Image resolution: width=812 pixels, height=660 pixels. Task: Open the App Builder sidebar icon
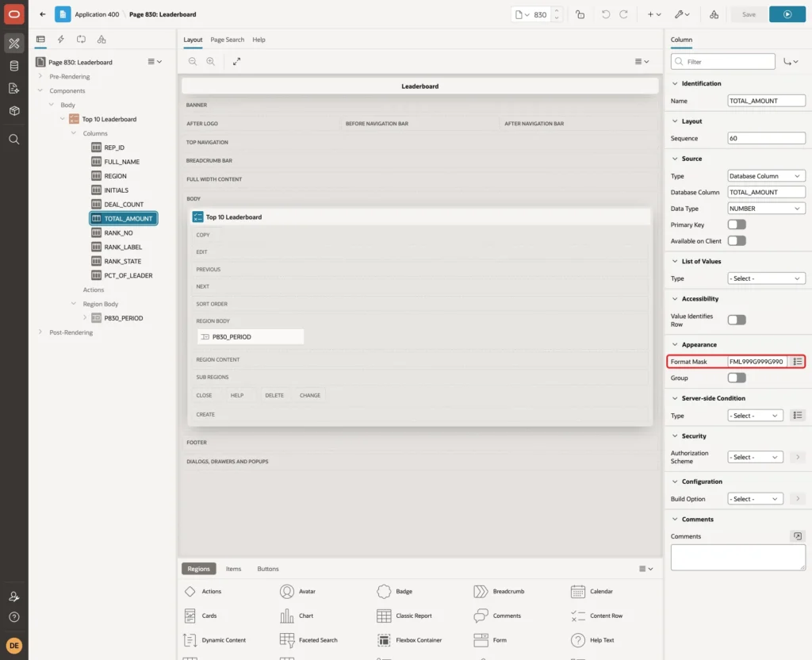[14, 44]
